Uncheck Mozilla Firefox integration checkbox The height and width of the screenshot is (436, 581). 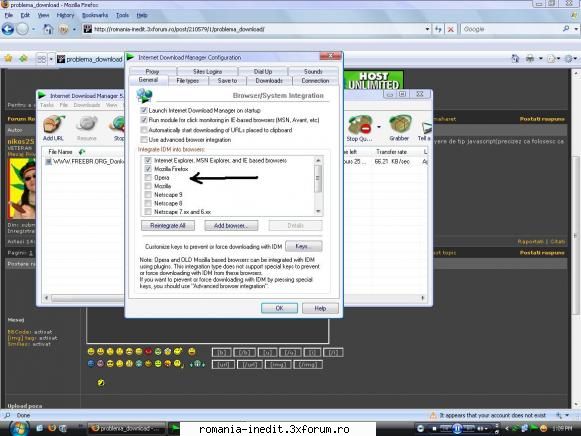point(148,169)
